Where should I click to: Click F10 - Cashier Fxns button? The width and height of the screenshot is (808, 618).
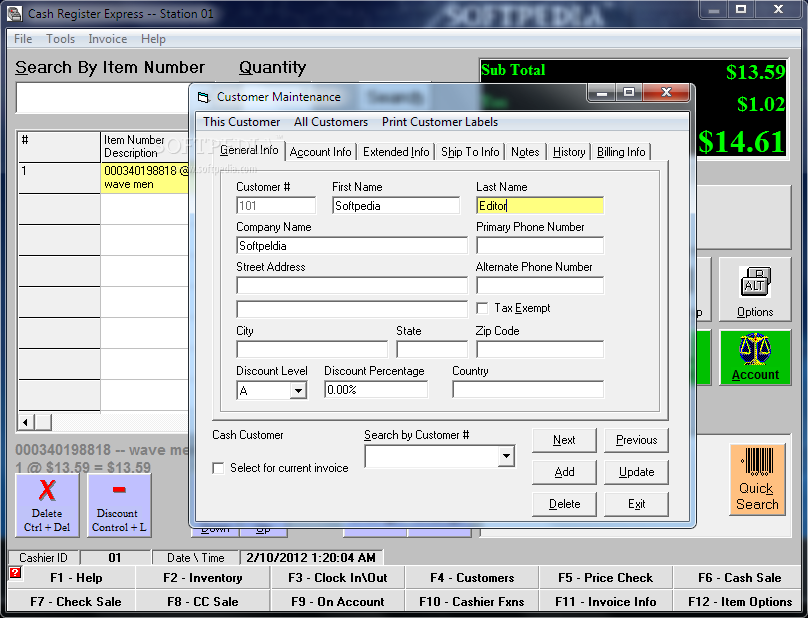coord(472,602)
